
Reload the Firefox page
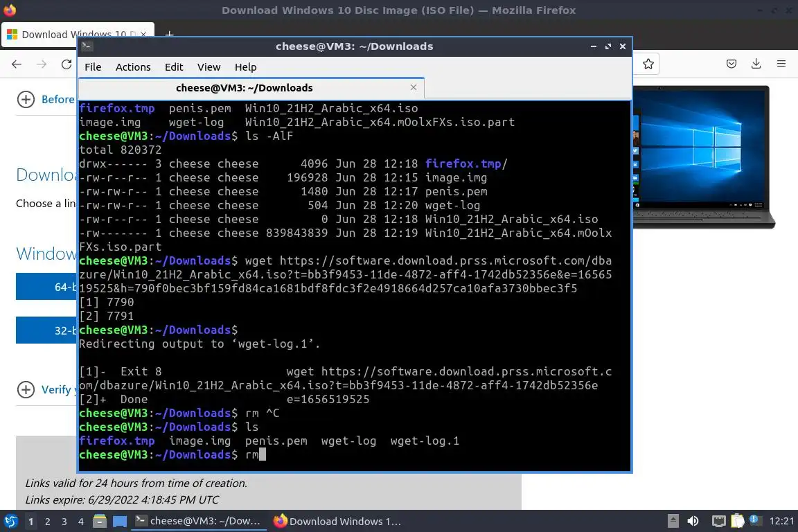tap(66, 64)
